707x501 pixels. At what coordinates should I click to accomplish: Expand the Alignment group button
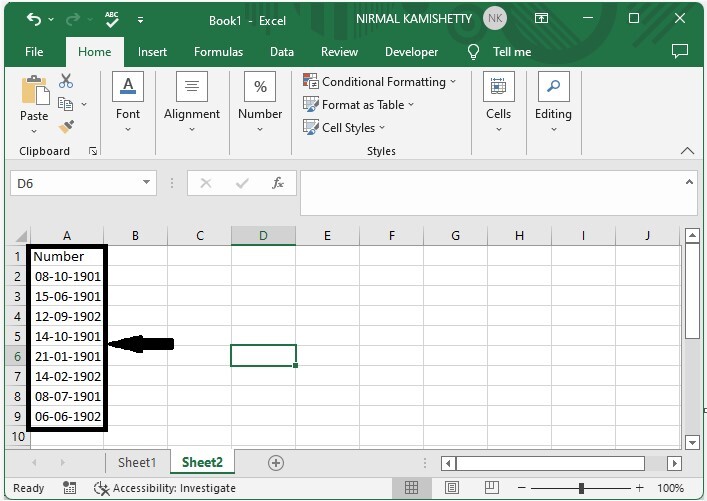pos(192,103)
